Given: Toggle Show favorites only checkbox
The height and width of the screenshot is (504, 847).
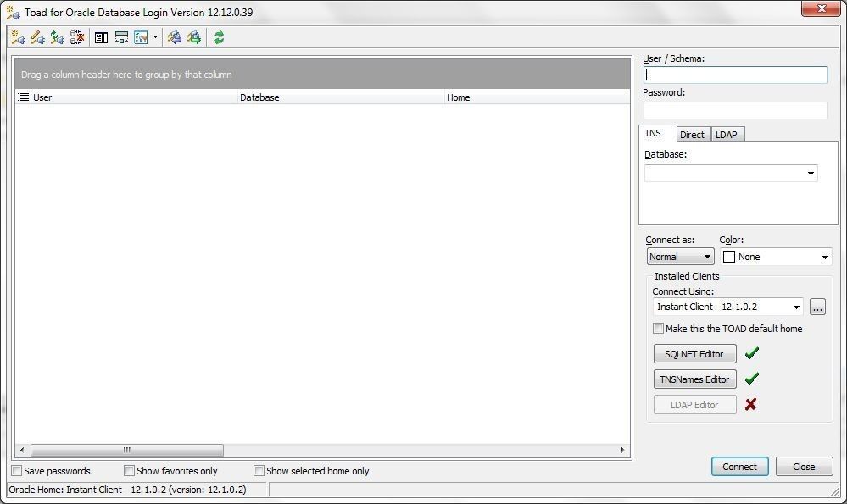Looking at the screenshot, I should 129,471.
